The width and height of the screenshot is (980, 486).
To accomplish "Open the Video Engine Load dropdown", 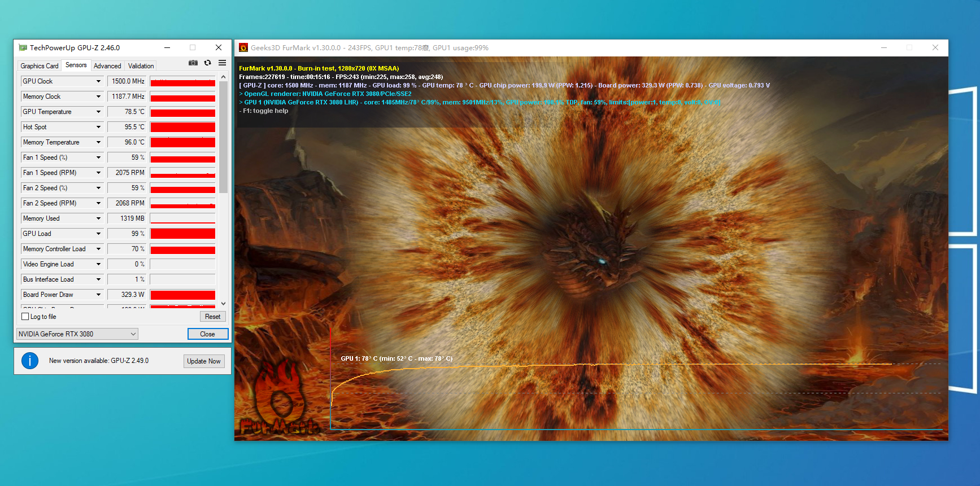I will tap(98, 264).
